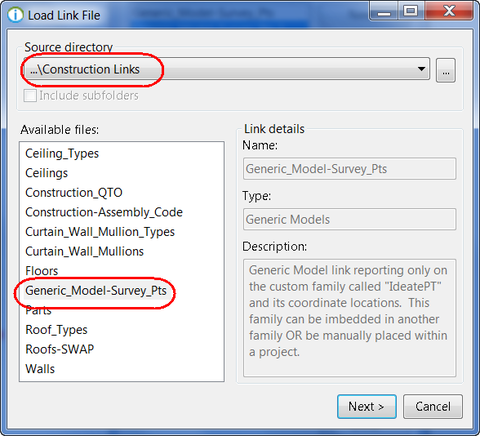Pick Curtain_Wall_Mullion_Types from the list
Viewport: 480px width, 436px height.
pos(100,232)
